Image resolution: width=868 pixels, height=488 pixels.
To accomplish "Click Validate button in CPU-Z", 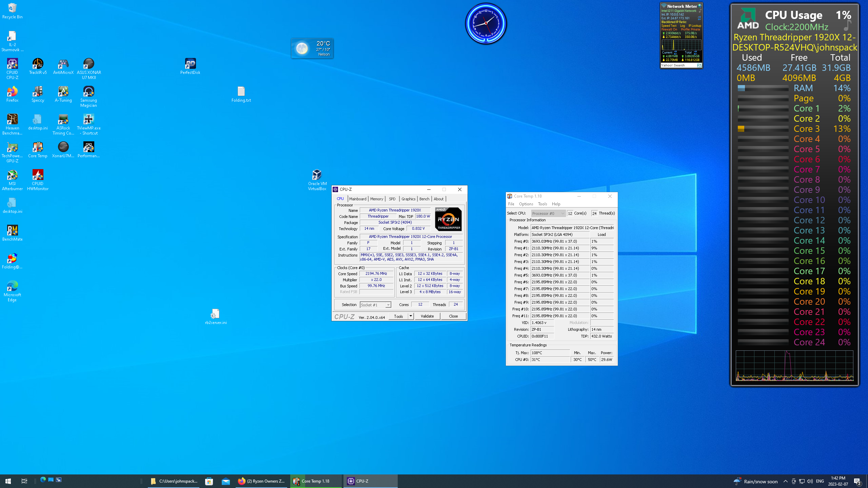I will pyautogui.click(x=427, y=316).
